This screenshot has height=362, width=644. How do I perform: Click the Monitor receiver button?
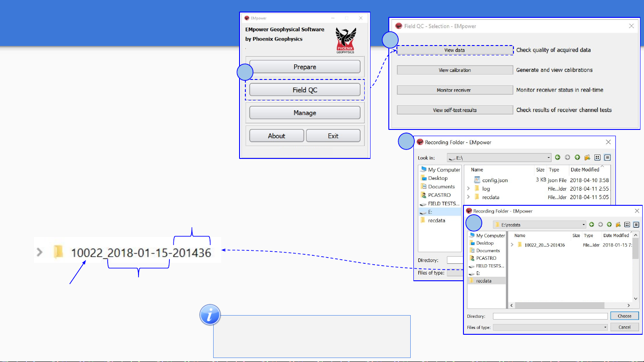[455, 90]
